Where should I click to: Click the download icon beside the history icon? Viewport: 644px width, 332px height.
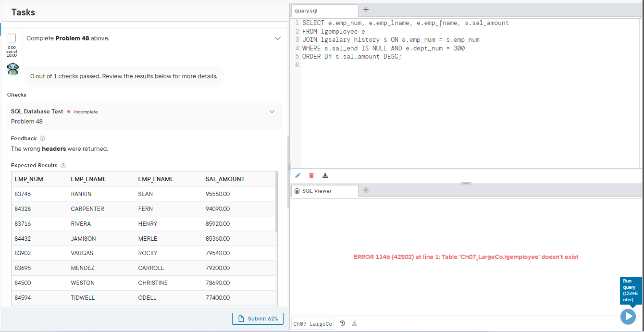[x=354, y=323]
